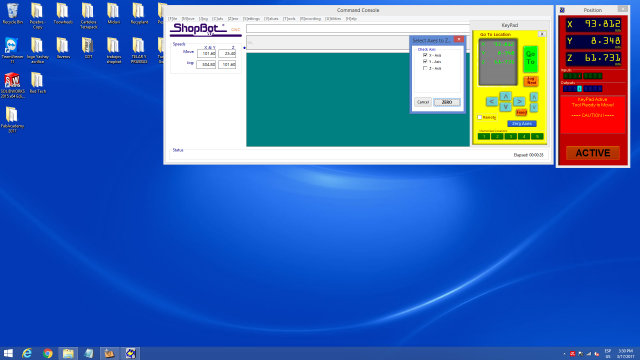The height and width of the screenshot is (360, 640).
Task: Click Cancel in Select Axes dialog
Action: pyautogui.click(x=423, y=102)
